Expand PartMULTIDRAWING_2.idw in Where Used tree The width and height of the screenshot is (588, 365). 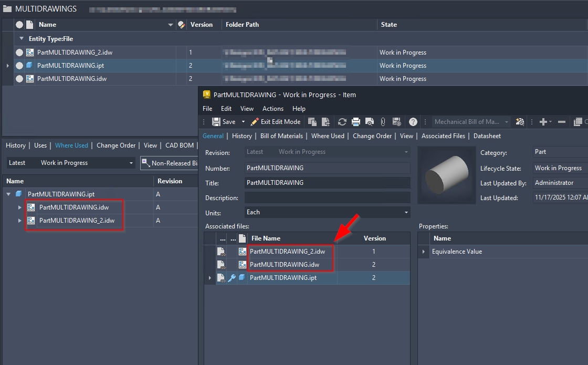pyautogui.click(x=20, y=221)
